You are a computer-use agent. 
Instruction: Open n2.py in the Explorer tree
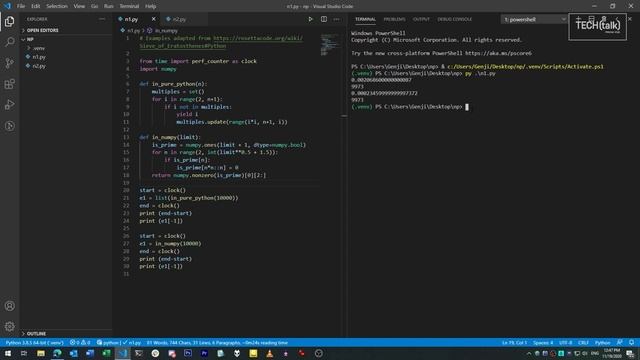[x=39, y=66]
